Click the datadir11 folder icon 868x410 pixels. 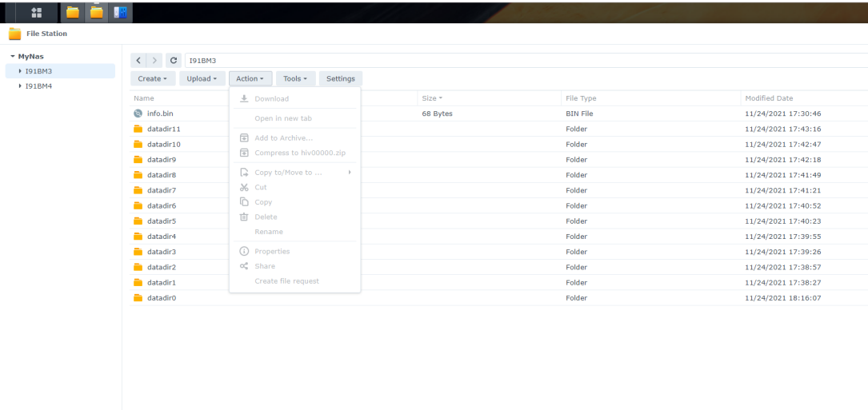pos(138,129)
